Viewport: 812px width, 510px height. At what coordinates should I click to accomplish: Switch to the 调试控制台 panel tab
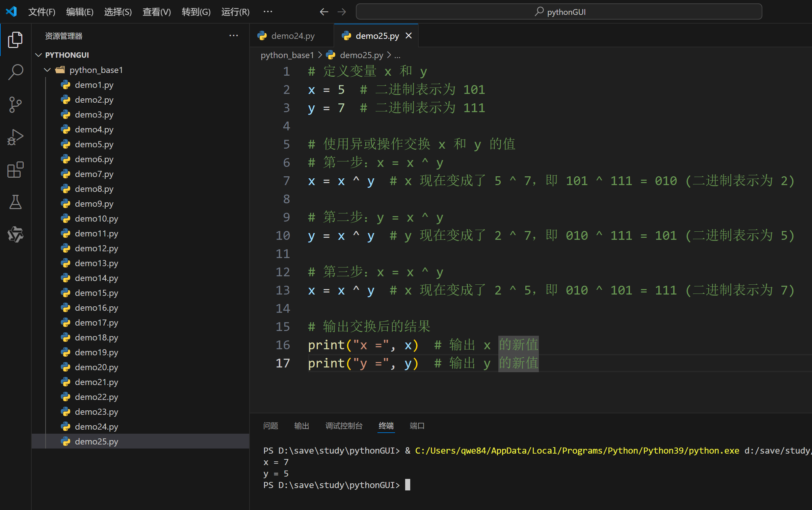pyautogui.click(x=344, y=426)
